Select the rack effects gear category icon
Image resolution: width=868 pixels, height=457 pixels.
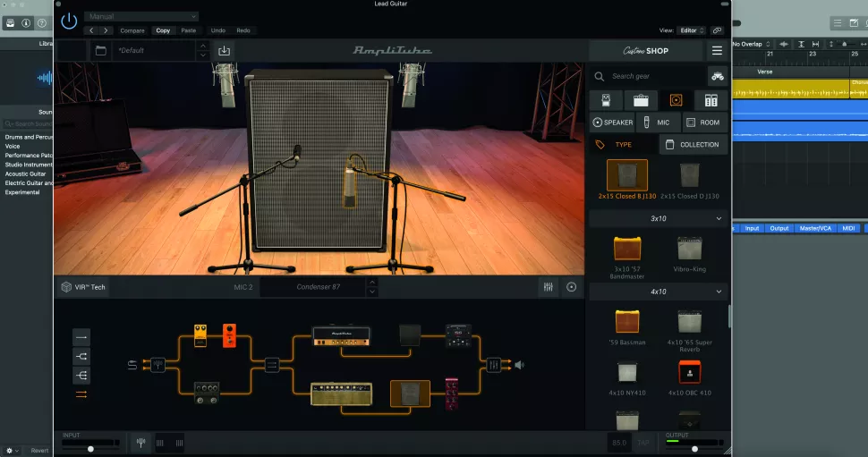pyautogui.click(x=711, y=100)
